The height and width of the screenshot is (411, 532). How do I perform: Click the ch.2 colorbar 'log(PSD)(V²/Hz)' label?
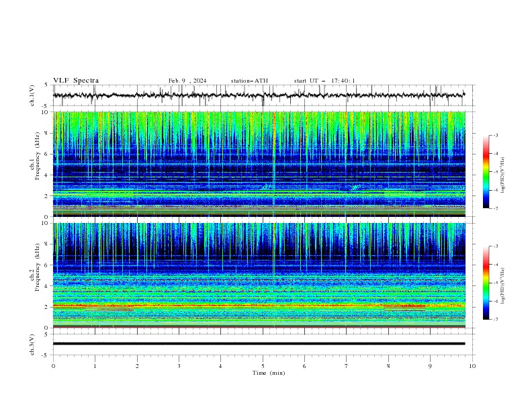click(503, 286)
